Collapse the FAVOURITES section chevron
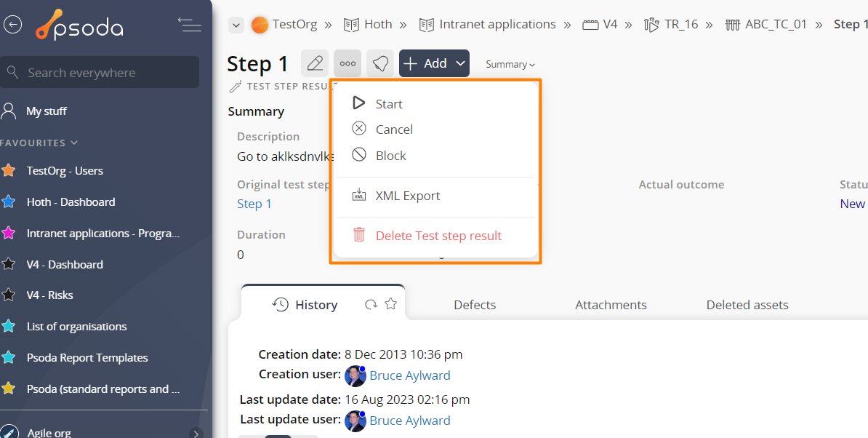This screenshot has width=868, height=438. click(74, 143)
